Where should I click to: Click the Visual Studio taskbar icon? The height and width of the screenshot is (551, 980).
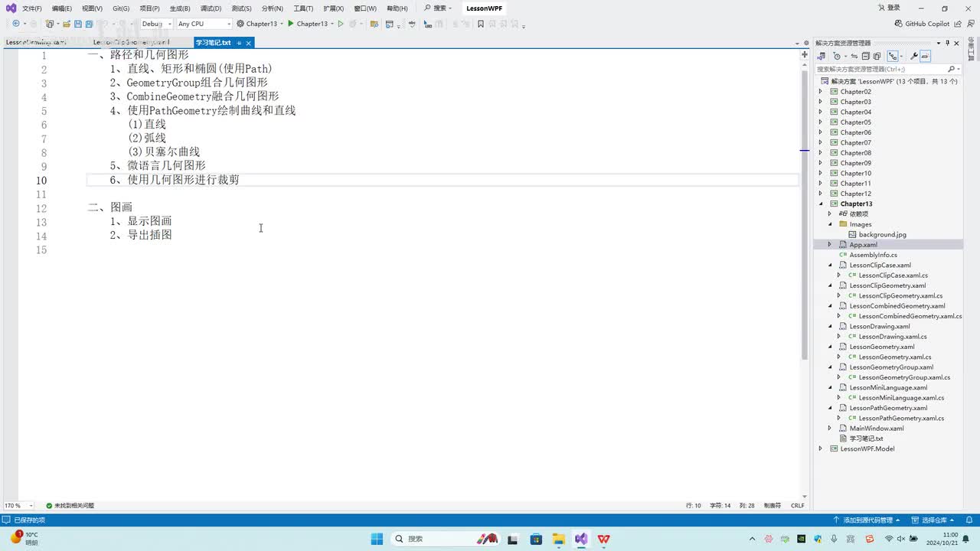pyautogui.click(x=581, y=539)
